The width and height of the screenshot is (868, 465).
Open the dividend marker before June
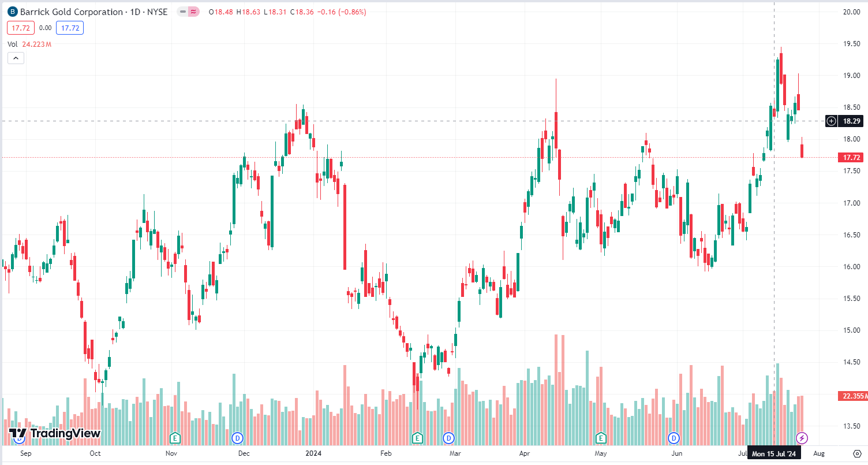[x=674, y=438]
